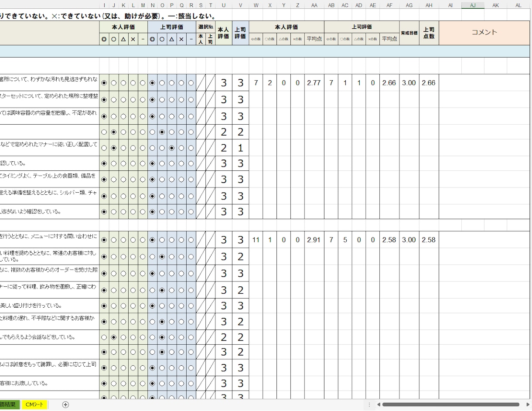
Task: Select × self-evaluation radio on '逃さないよう確認をしている。' row
Action: click(133, 211)
